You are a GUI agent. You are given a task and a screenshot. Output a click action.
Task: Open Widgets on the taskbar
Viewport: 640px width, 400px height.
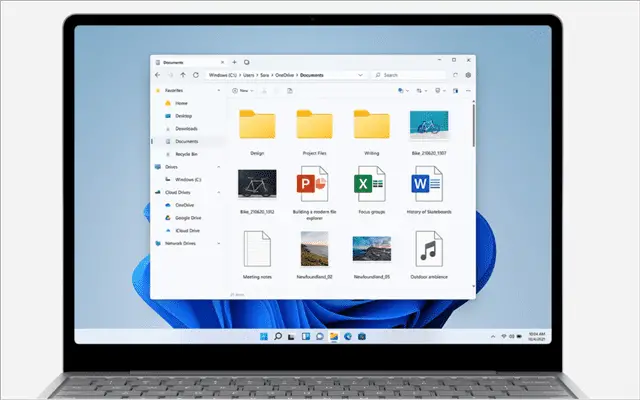pyautogui.click(x=306, y=336)
